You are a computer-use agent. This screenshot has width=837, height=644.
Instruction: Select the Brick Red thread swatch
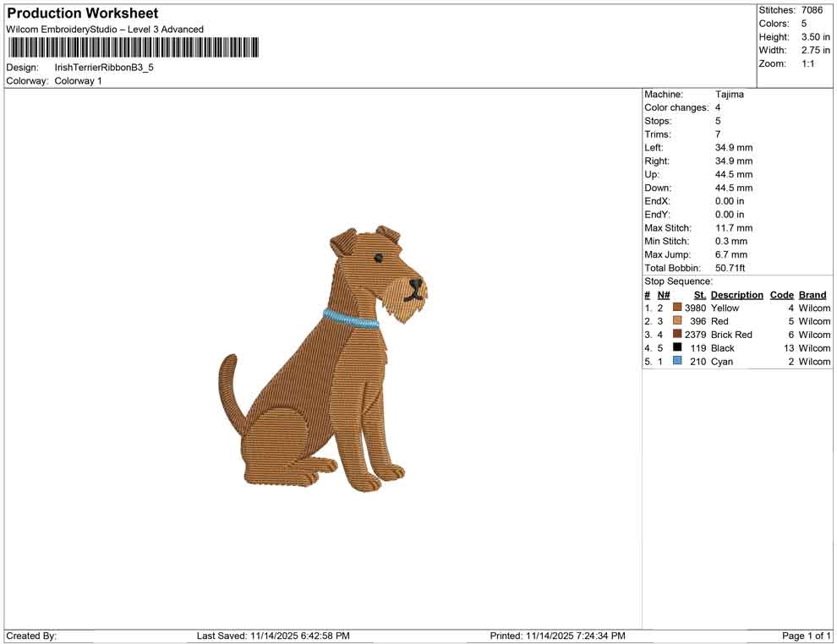(676, 335)
